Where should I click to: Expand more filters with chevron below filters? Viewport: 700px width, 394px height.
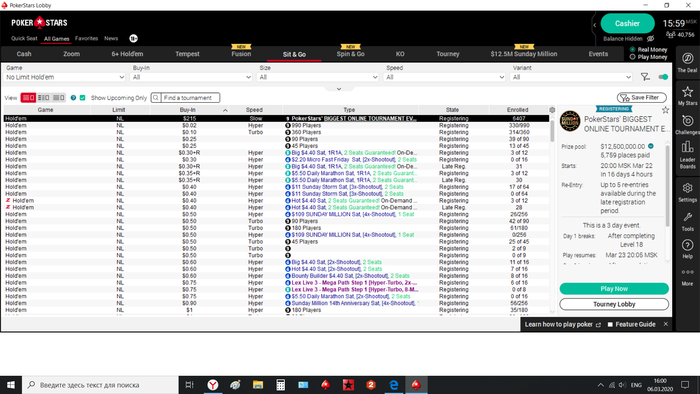(339, 89)
